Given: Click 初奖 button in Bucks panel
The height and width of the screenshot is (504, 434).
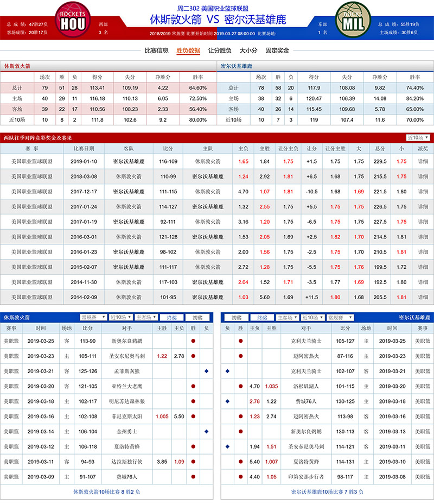Looking at the screenshot, I should pos(237,318).
